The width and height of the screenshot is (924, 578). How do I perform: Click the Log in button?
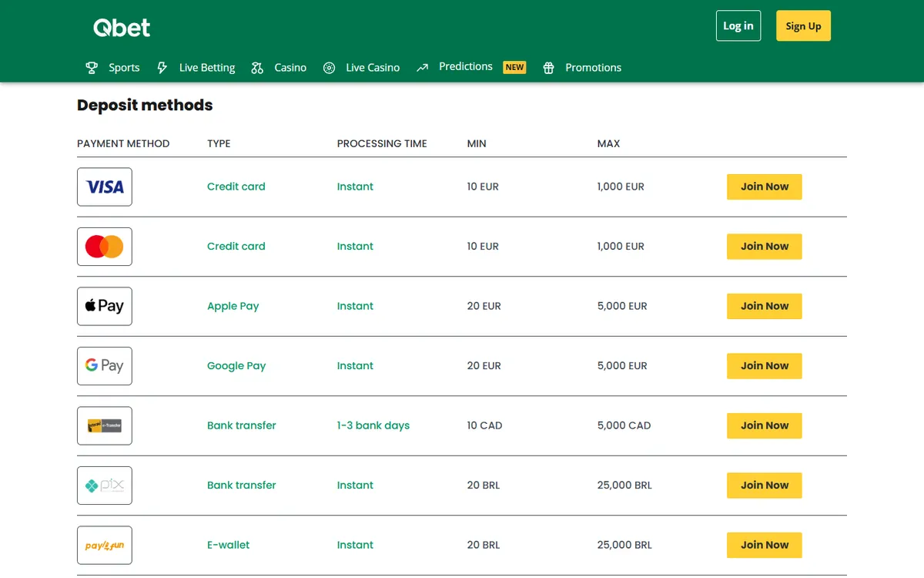(738, 25)
